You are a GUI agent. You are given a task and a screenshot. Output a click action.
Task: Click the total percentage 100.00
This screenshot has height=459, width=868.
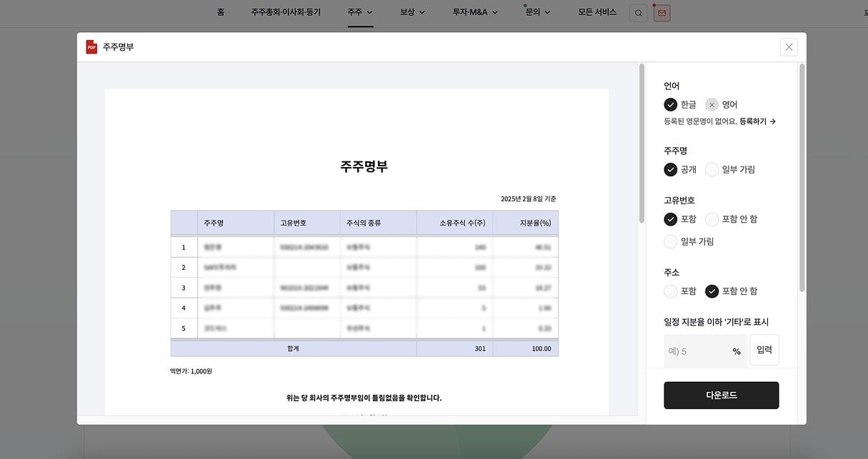coord(542,348)
